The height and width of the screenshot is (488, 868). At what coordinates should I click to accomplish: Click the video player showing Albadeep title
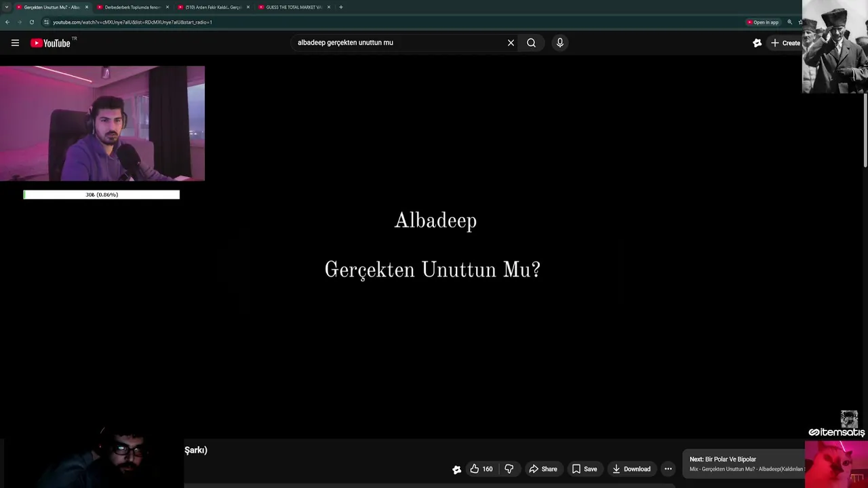click(434, 247)
